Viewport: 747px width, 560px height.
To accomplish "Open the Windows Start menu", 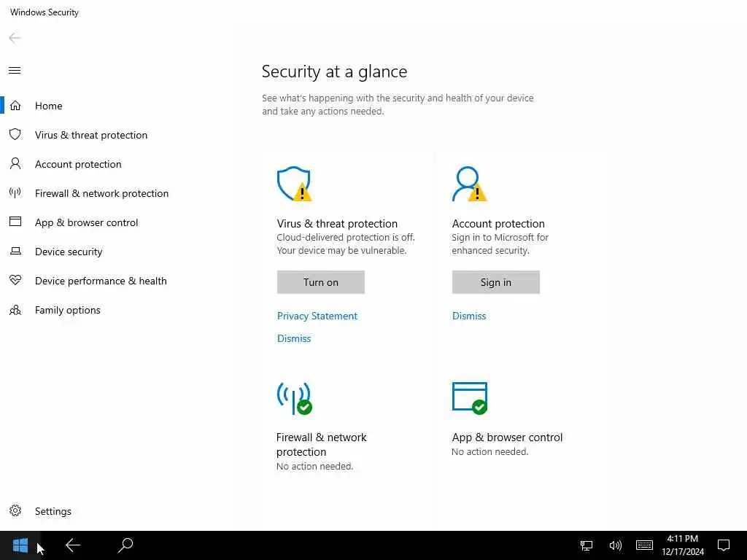I will tap(20, 545).
